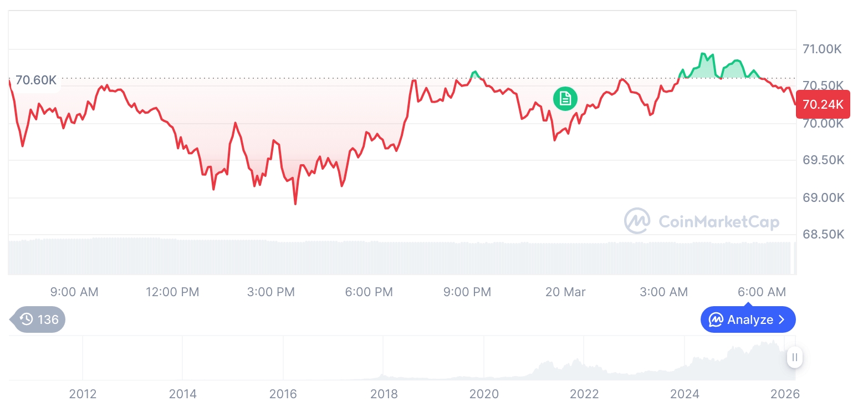The image size is (868, 406).
Task: Select the 20 Mar date label
Action: pos(565,292)
